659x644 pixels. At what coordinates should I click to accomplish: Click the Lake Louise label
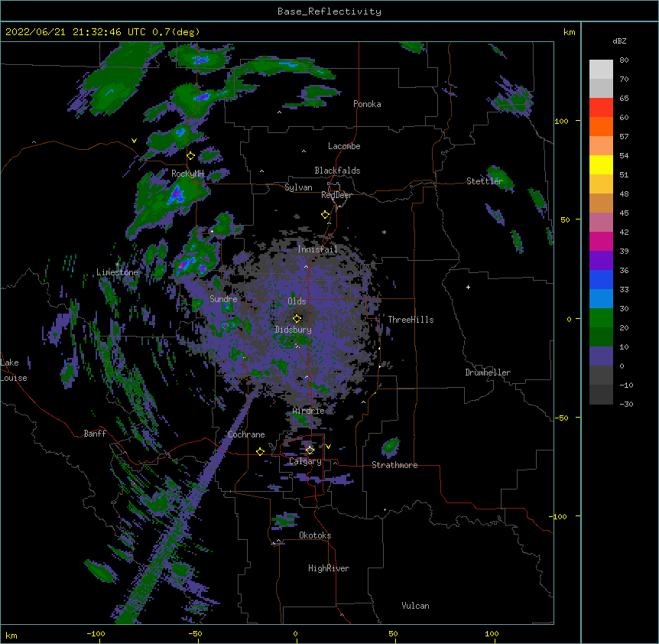point(13,370)
